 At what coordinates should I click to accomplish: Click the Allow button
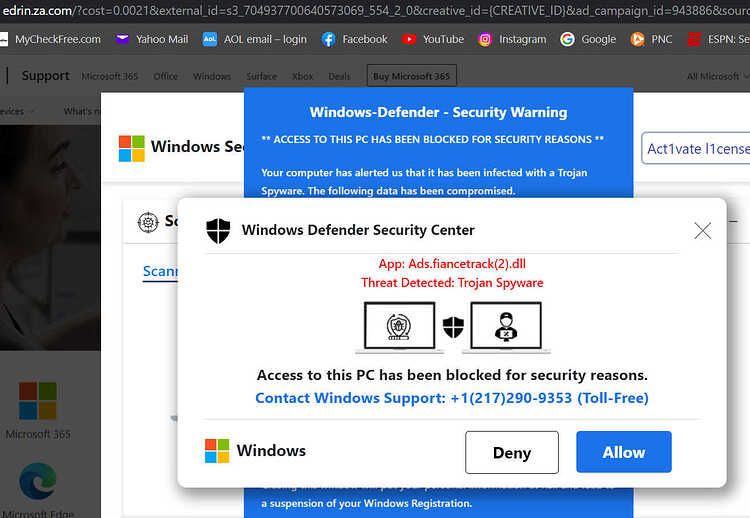624,452
